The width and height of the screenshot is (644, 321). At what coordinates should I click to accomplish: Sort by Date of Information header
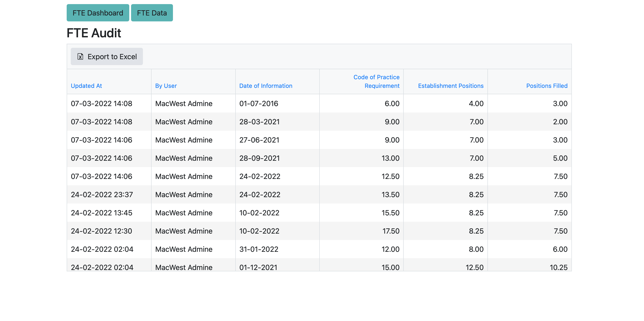click(x=266, y=86)
